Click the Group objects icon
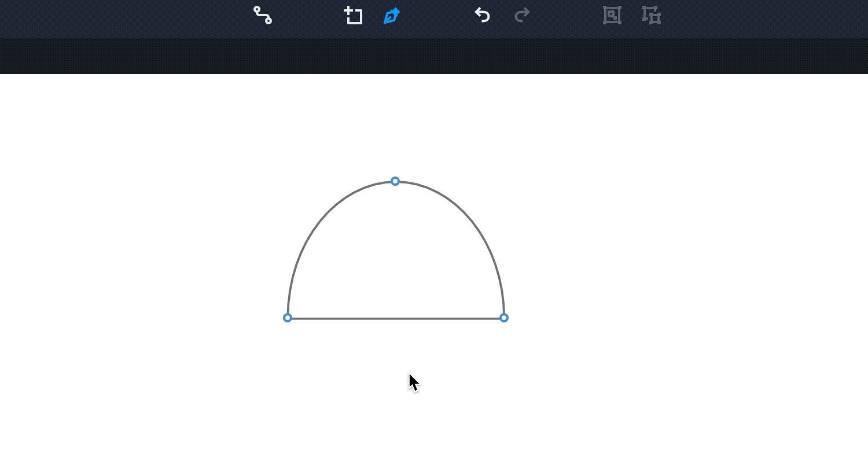The height and width of the screenshot is (470, 868). (x=612, y=16)
